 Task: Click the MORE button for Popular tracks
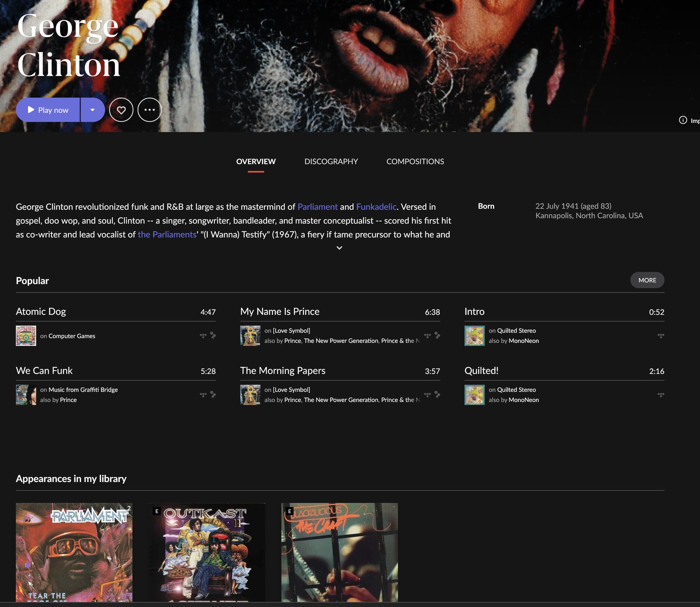(647, 280)
